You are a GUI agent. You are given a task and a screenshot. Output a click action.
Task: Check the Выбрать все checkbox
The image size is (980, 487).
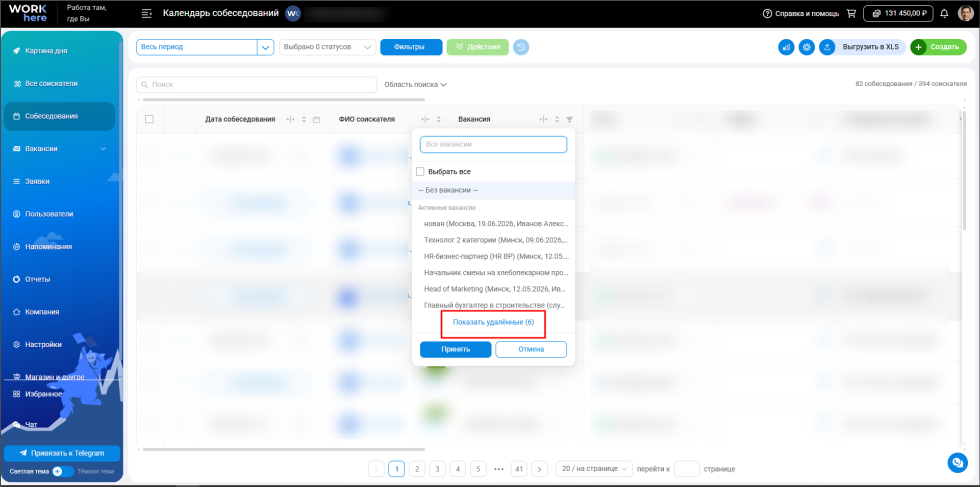[420, 172]
